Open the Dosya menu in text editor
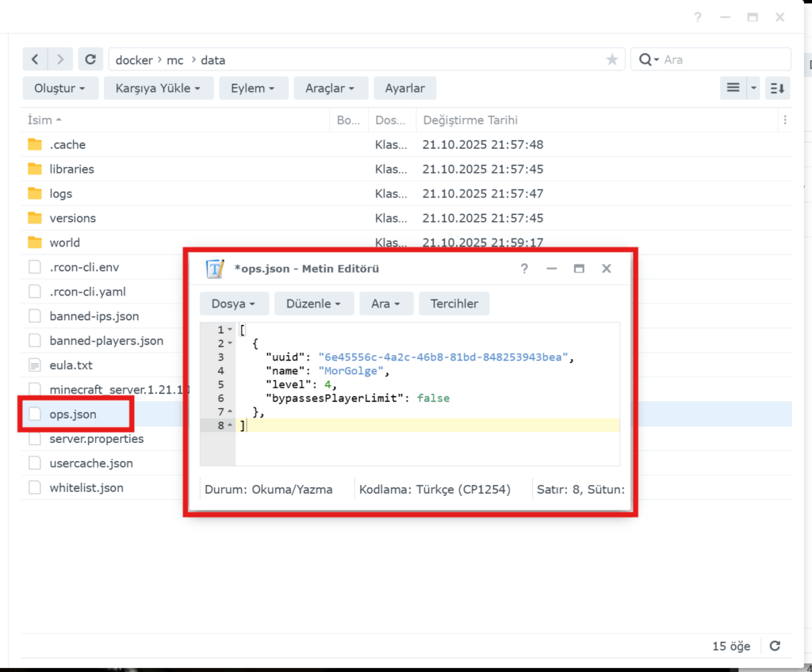This screenshot has width=812, height=672. tap(234, 304)
